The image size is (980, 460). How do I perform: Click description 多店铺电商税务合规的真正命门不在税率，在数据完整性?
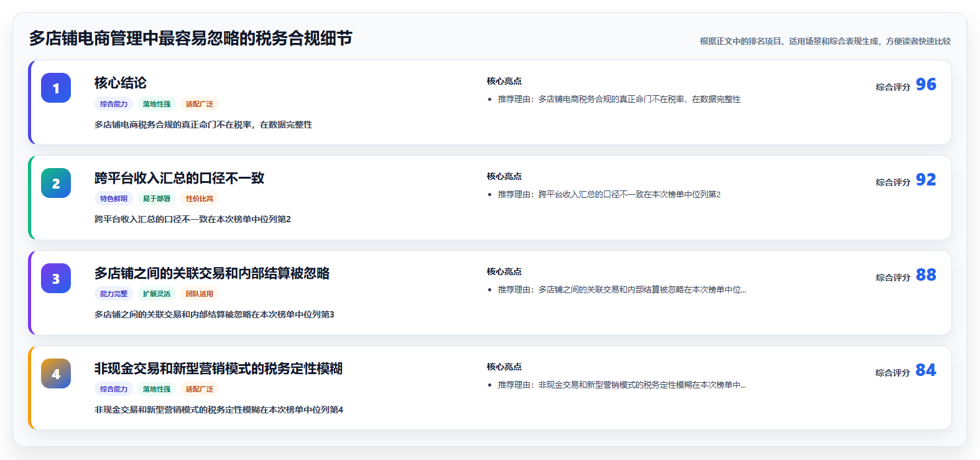[x=203, y=124]
